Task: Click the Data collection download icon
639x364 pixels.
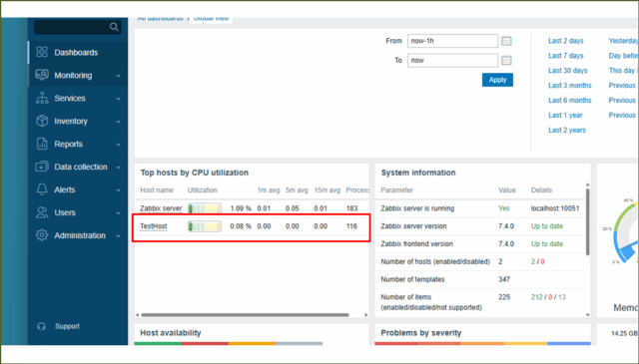Action: [x=42, y=167]
